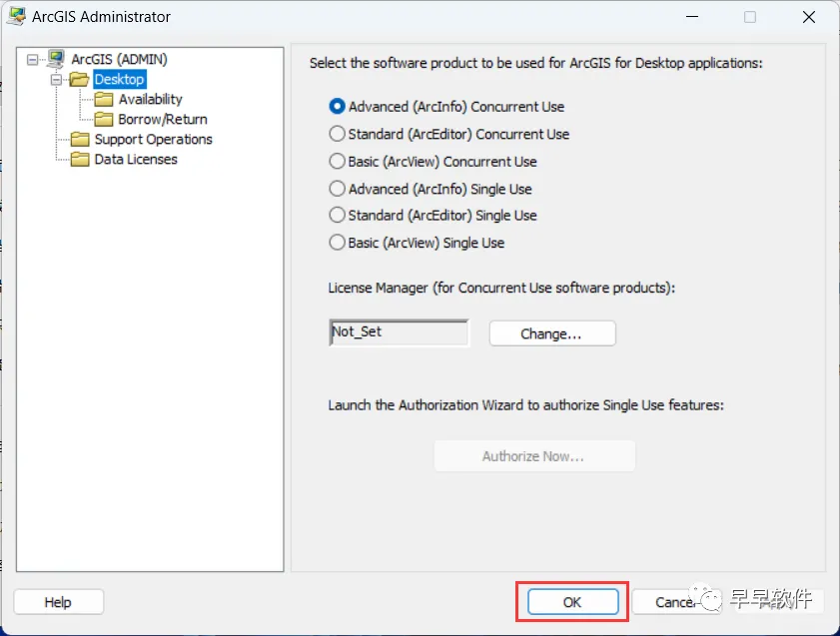Click the Authorize Now... button

pos(534,456)
